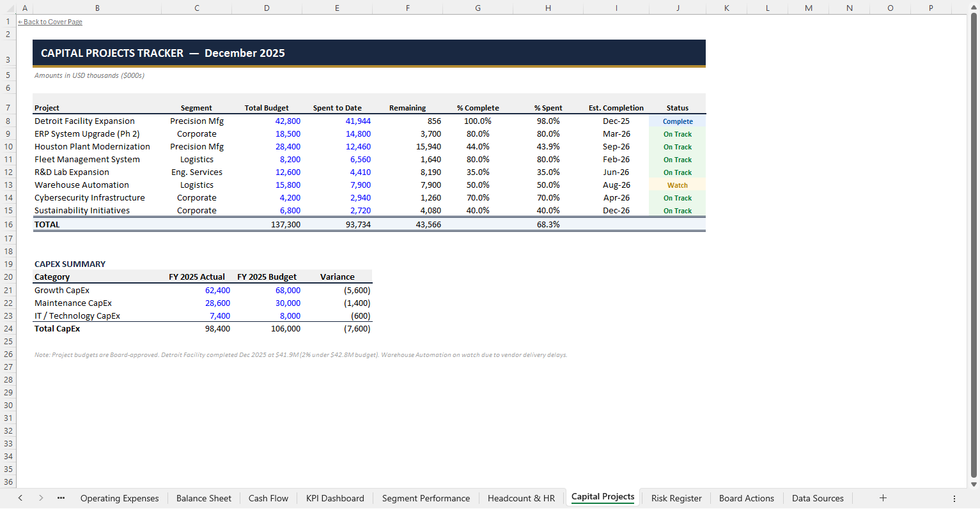This screenshot has width=980, height=509.
Task: Select the column D header
Action: (267, 8)
